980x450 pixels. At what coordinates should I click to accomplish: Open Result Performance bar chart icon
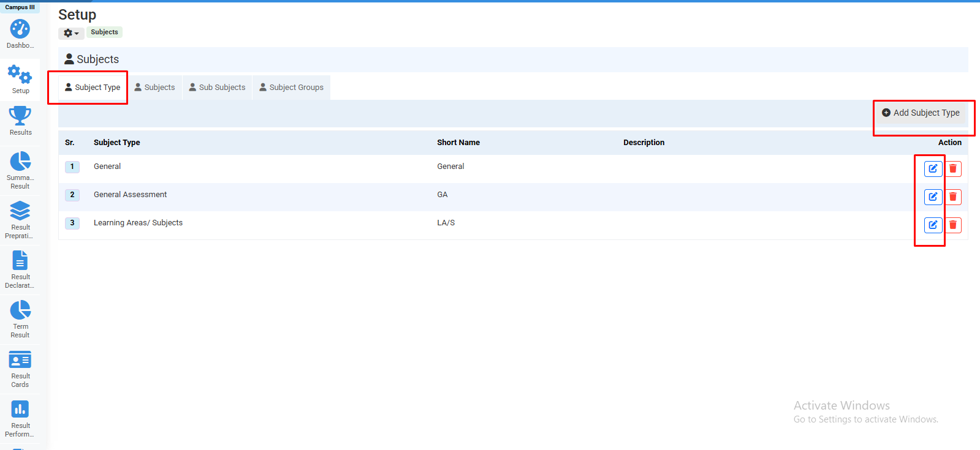pyautogui.click(x=20, y=409)
